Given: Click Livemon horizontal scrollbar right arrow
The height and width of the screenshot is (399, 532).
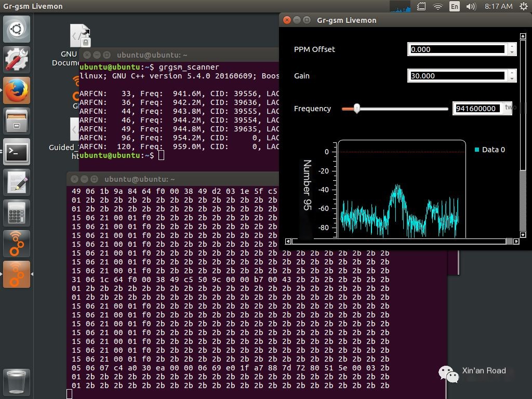Looking at the screenshot, I should (x=516, y=241).
